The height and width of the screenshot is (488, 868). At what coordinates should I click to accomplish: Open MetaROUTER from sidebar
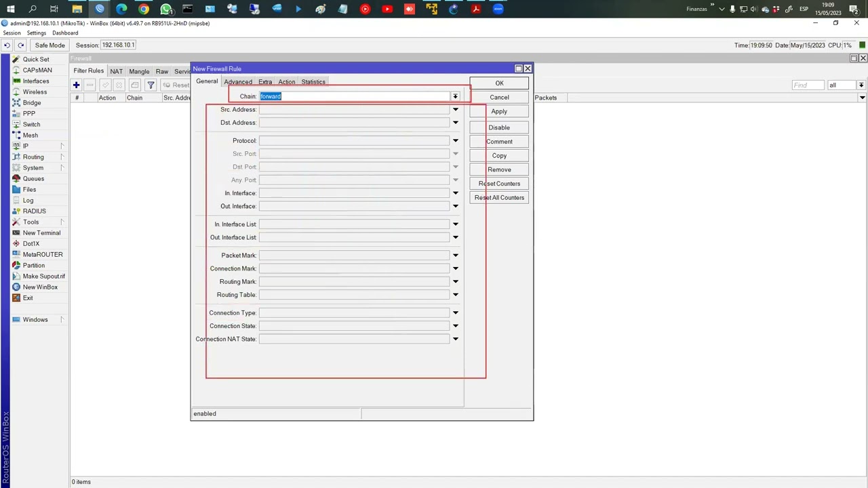(x=43, y=254)
